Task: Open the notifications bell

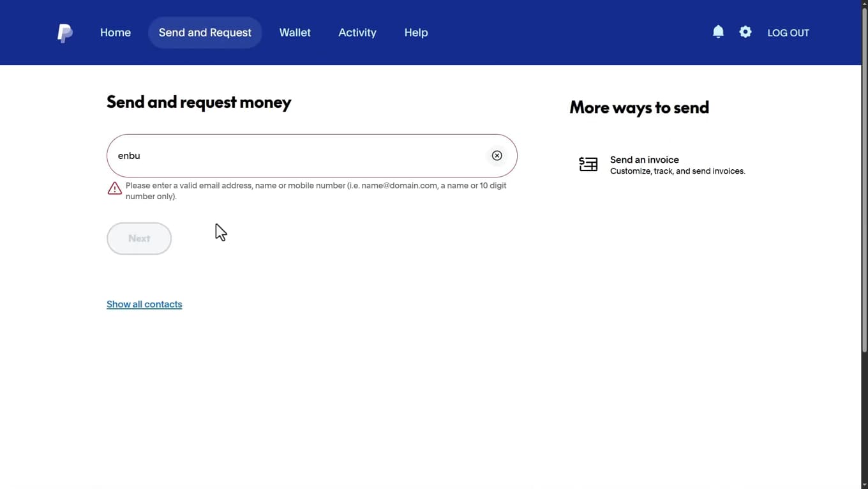Action: [x=718, y=32]
